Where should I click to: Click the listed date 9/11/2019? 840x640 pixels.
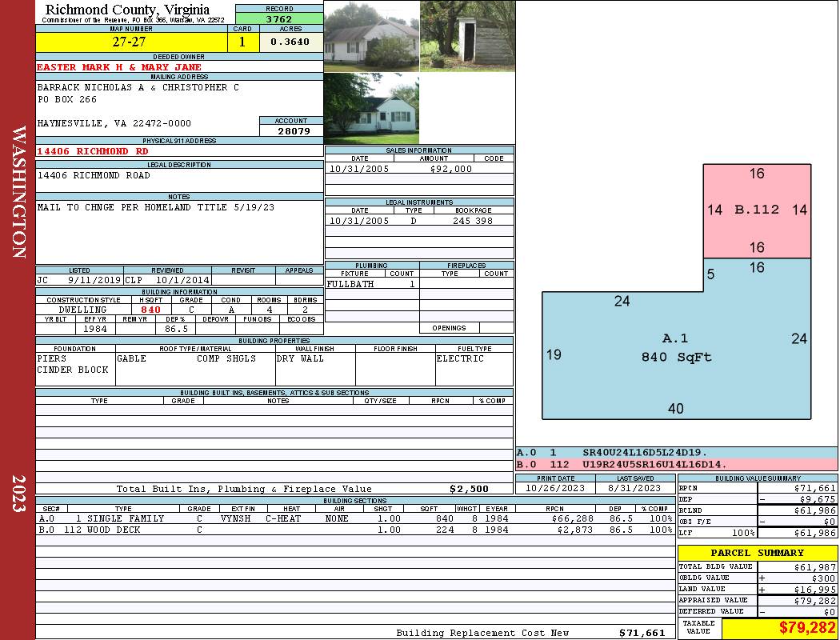(x=94, y=280)
